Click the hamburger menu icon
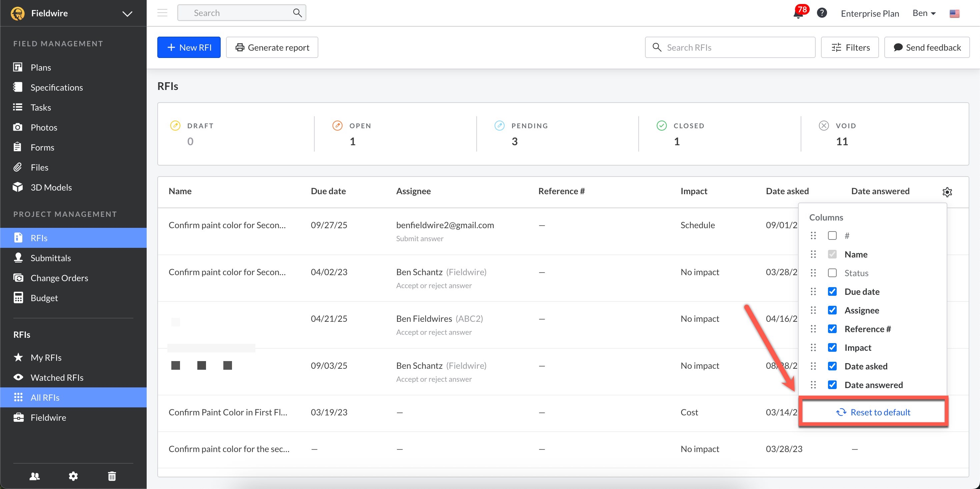This screenshot has width=980, height=489. 162,13
